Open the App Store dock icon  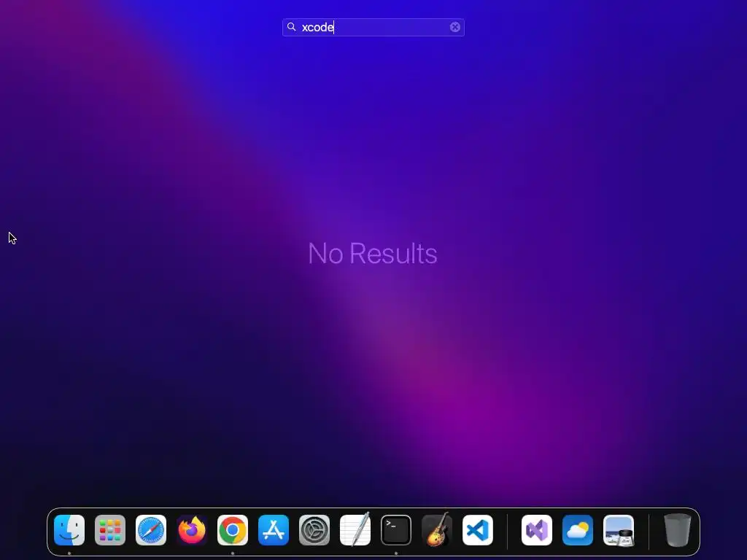tap(274, 530)
